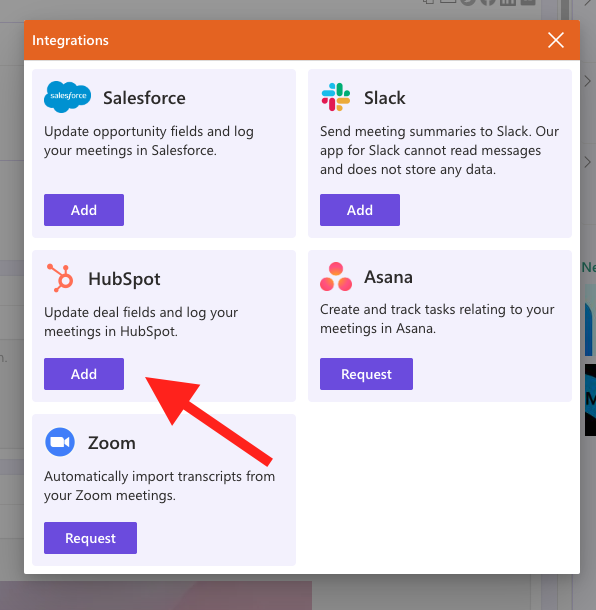Viewport: 596px width, 610px height.
Task: Select the Slack card title
Action: pos(384,98)
